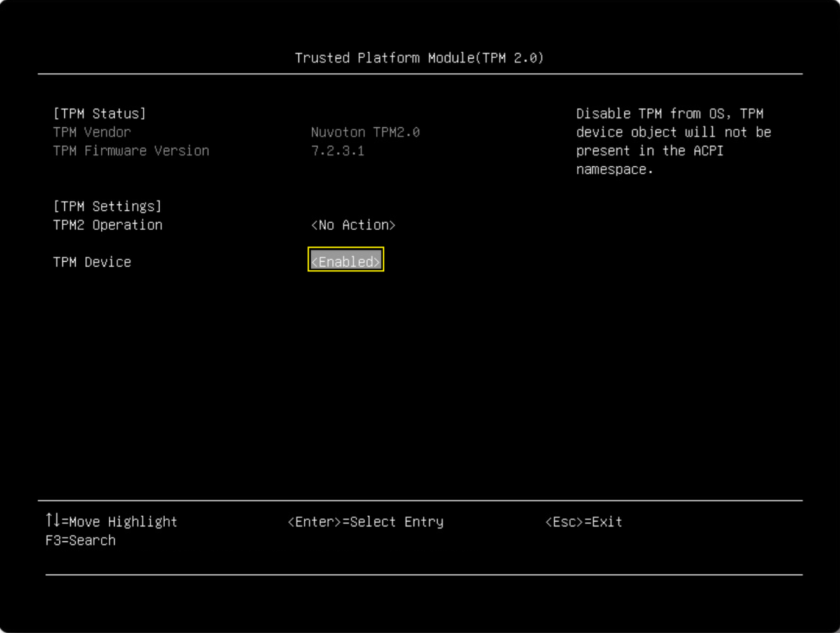Open the TPM2 Operation No Action dropdown
The height and width of the screenshot is (633, 840).
click(x=353, y=225)
